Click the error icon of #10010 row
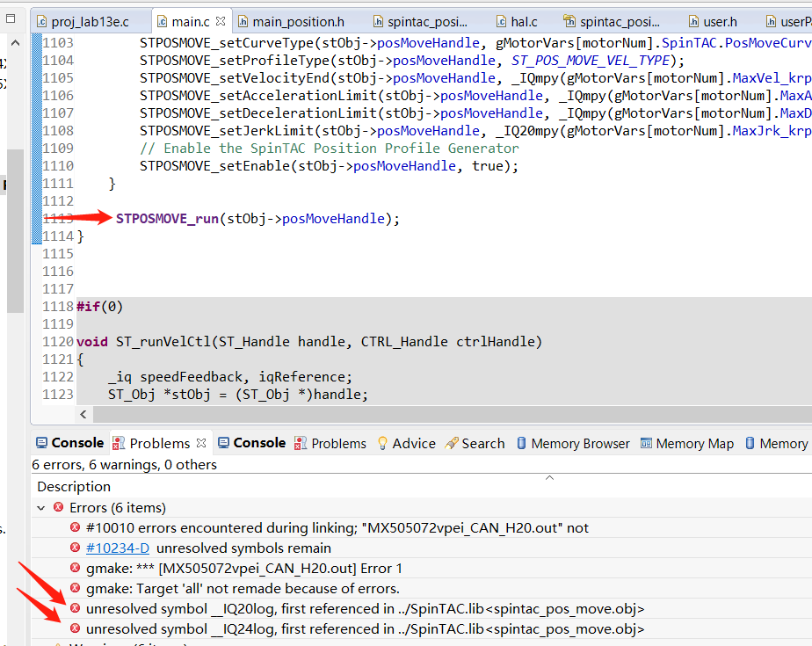Screen dimensions: 812x646 (75, 527)
